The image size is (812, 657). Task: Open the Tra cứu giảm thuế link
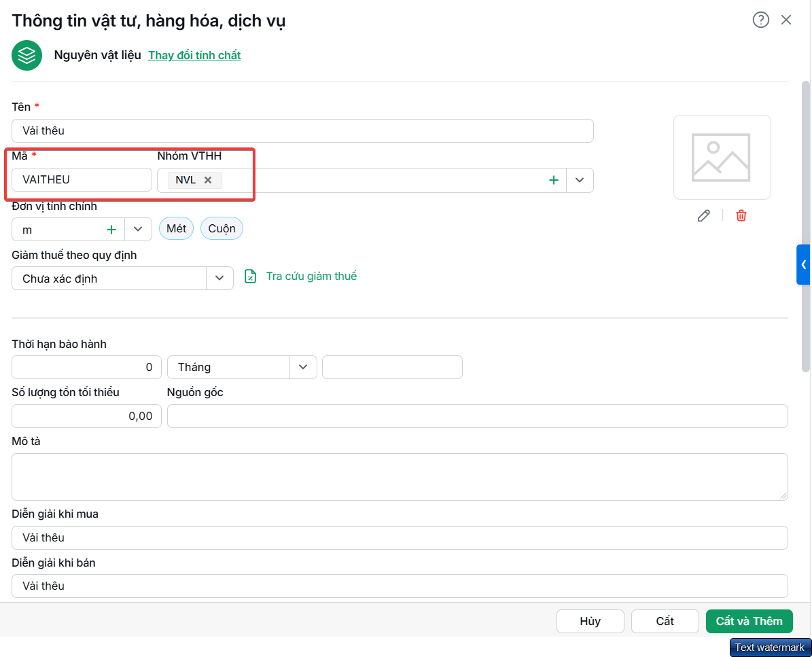pyautogui.click(x=311, y=277)
